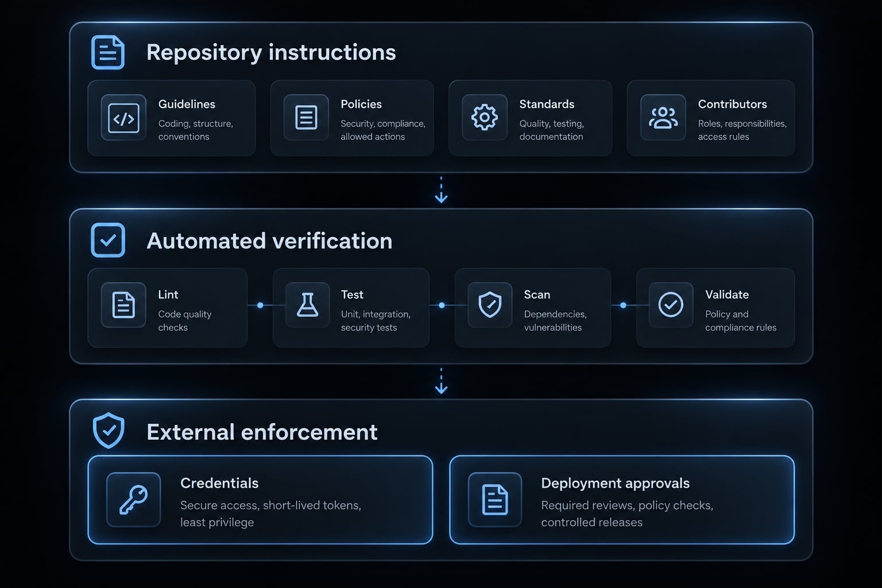Select the "Guidelines" card title
The height and width of the screenshot is (588, 882).
click(187, 104)
